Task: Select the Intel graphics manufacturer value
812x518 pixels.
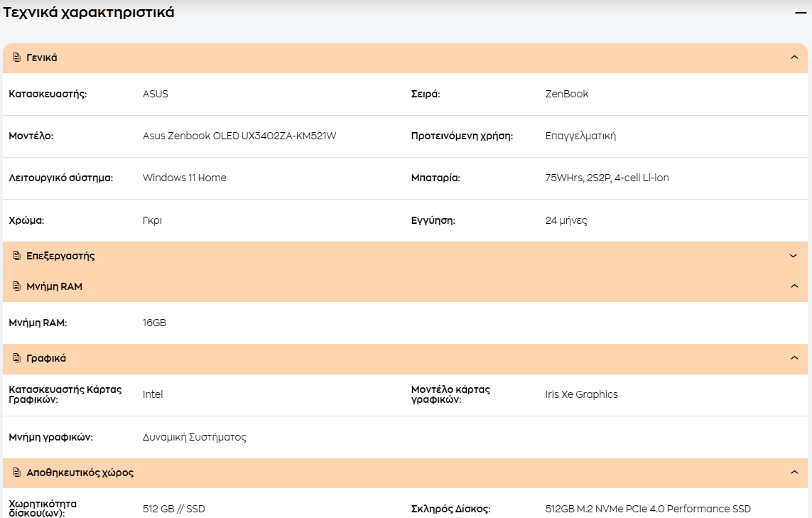Action: 153,394
